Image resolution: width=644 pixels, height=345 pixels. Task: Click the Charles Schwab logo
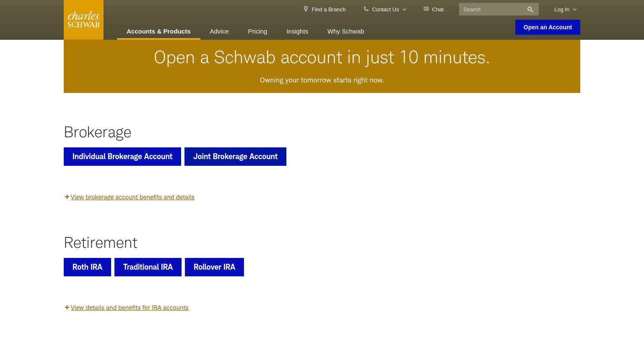pos(83,20)
